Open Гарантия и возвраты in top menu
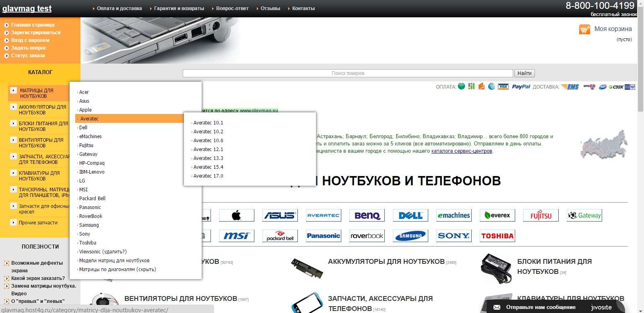Viewport: 644px width, 313px height. coord(179,8)
